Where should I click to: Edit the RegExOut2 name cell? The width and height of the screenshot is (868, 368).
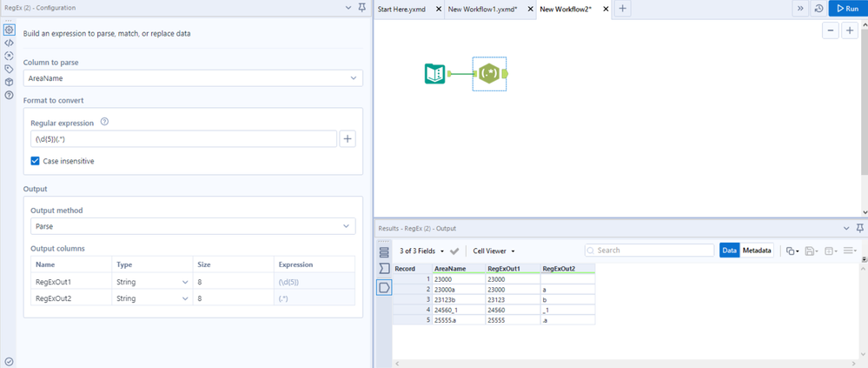tap(71, 298)
